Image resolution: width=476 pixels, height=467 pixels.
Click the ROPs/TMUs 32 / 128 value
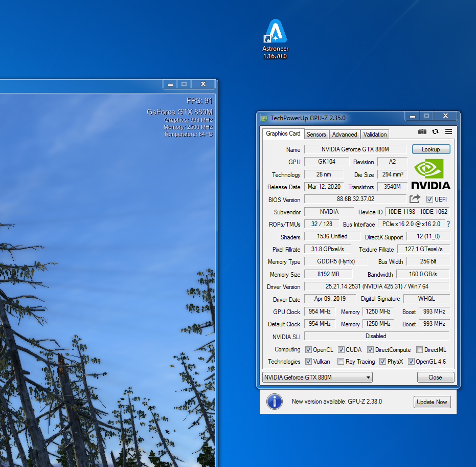[x=322, y=224]
